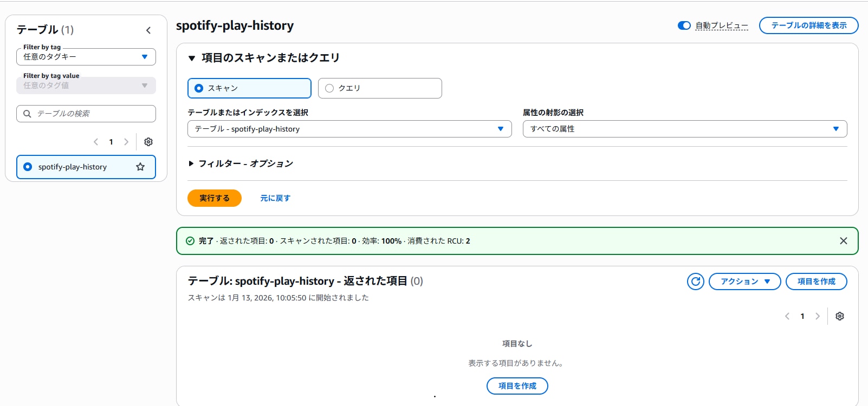Open table list settings gear icon
This screenshot has height=406, width=868.
(x=148, y=142)
